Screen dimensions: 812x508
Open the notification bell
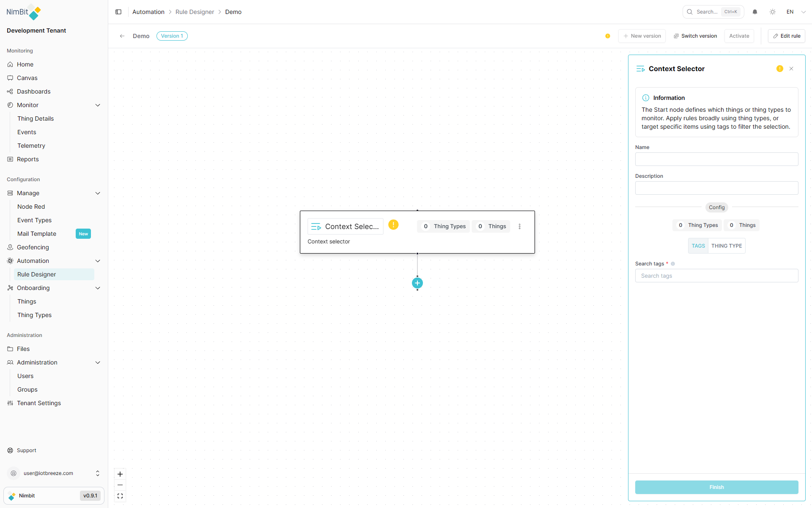(755, 12)
